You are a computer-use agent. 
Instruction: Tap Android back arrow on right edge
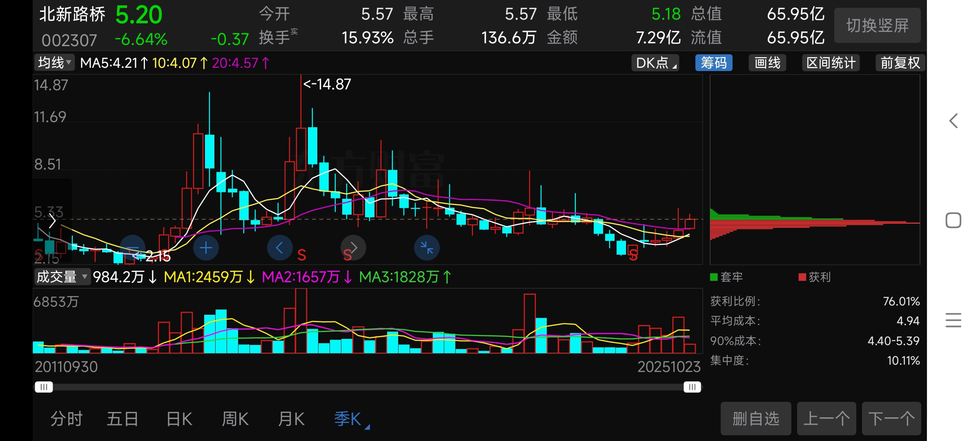coord(953,121)
